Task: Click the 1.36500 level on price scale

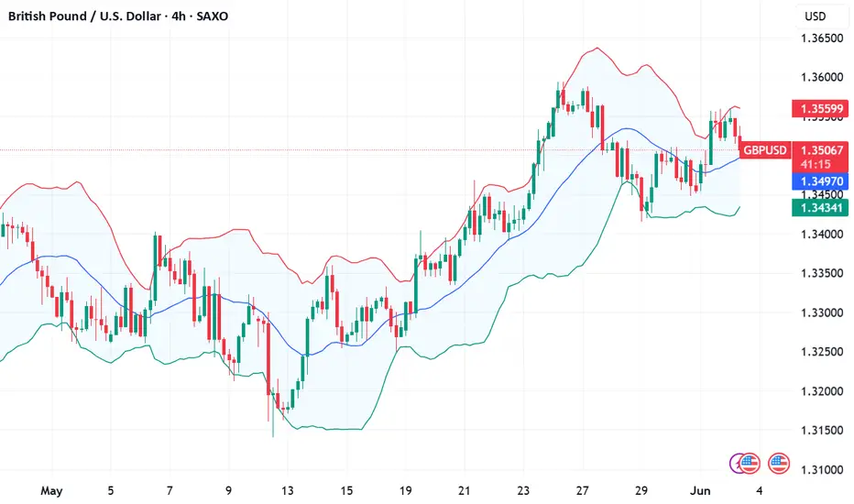Action: tap(822, 38)
